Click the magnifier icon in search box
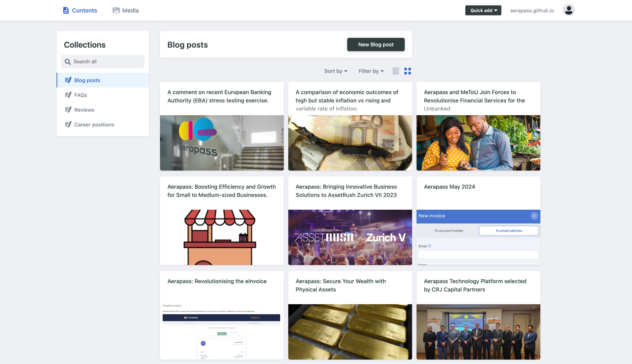The image size is (632, 364). (x=68, y=62)
